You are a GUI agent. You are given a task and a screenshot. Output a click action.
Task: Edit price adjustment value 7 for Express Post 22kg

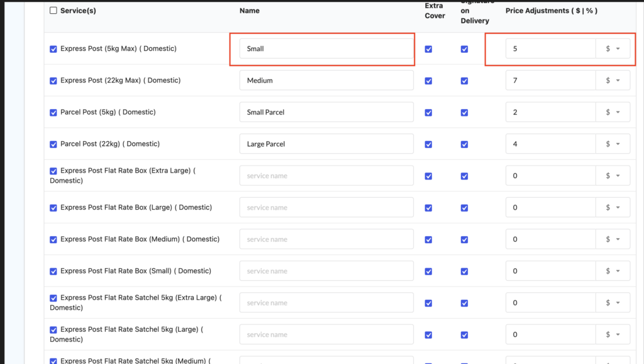(551, 80)
